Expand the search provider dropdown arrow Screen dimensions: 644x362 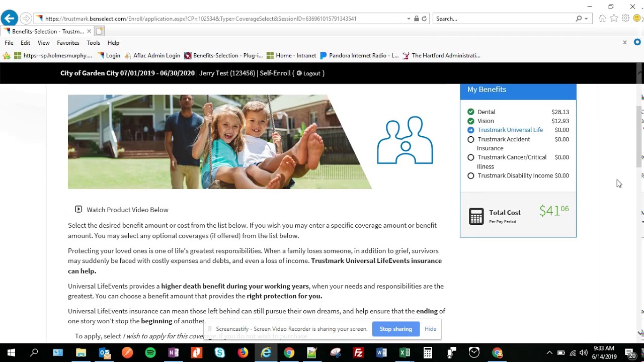tap(586, 19)
